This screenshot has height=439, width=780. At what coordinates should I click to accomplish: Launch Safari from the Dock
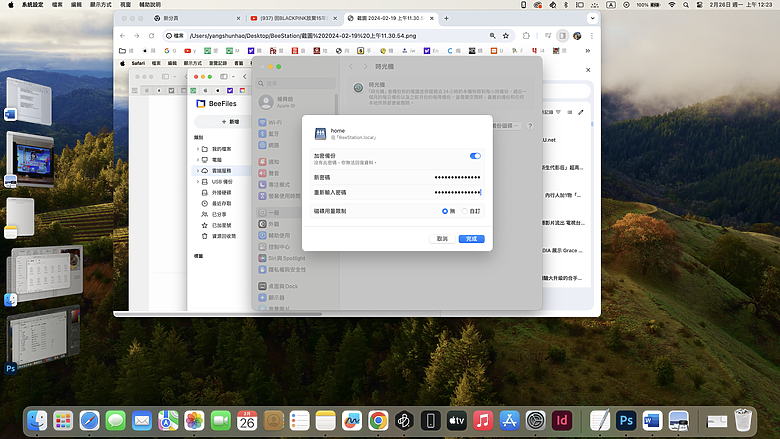(90, 421)
